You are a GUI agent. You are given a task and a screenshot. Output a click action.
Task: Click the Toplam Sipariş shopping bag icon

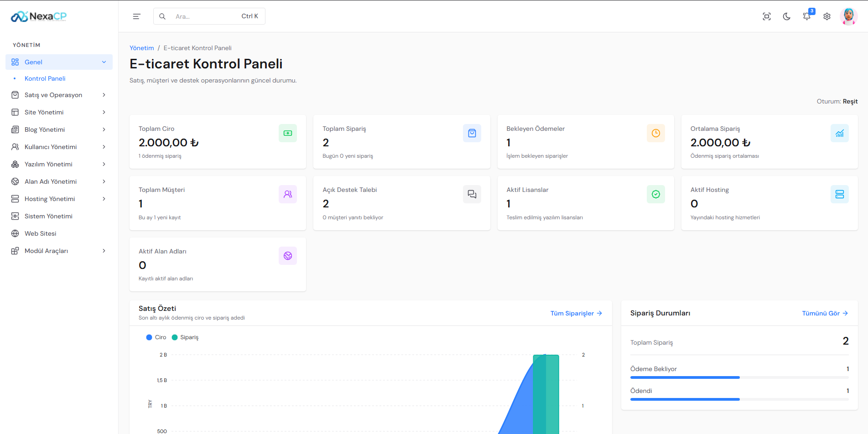coord(472,133)
